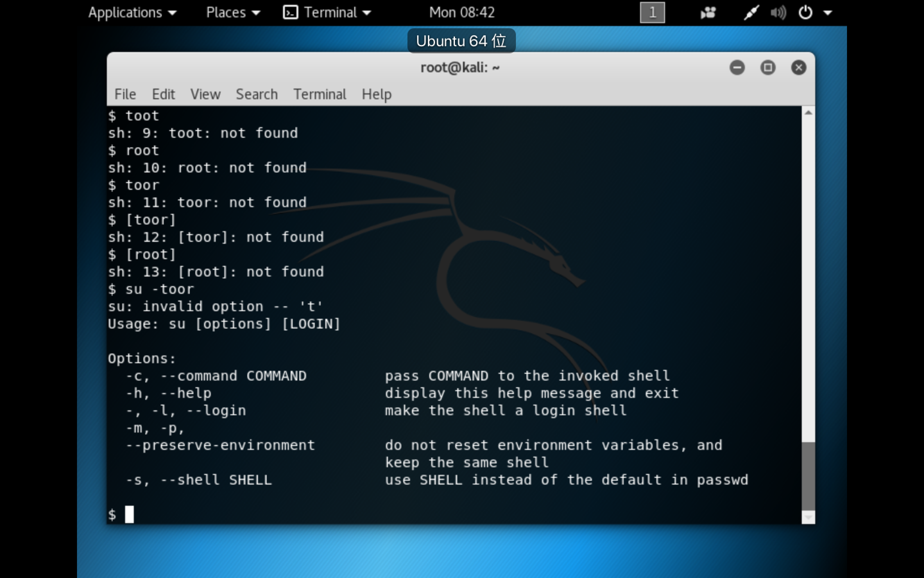Click the 'Options:' heading text
Screen dimensions: 924x578
142,359
